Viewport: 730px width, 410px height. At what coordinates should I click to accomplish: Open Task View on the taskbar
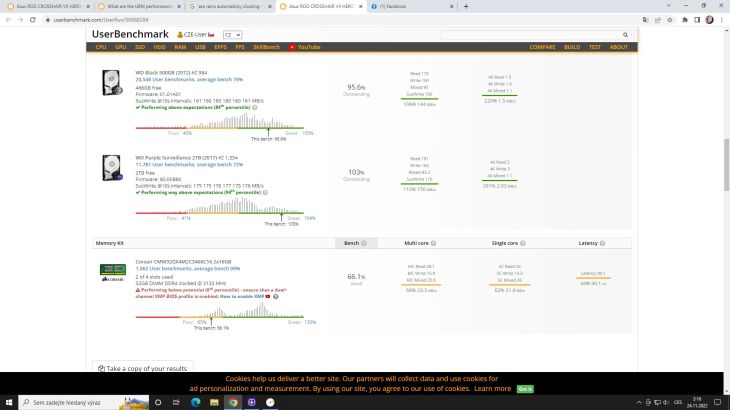coord(176,403)
